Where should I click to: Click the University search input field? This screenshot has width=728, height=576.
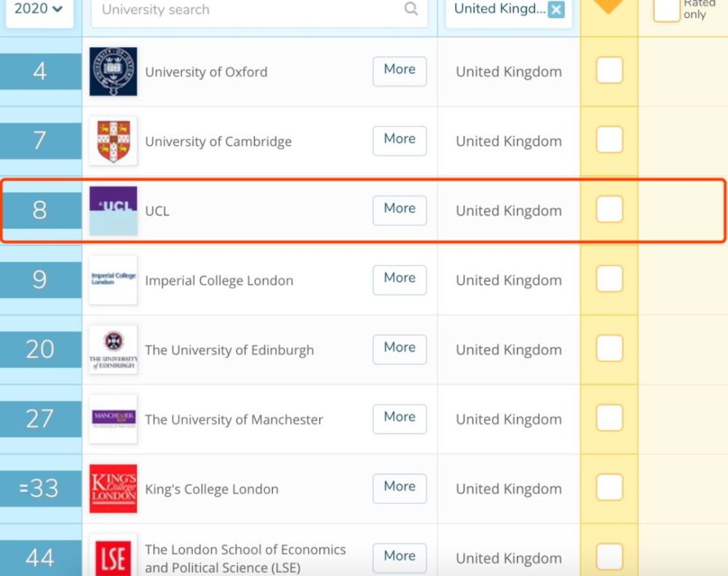point(248,9)
